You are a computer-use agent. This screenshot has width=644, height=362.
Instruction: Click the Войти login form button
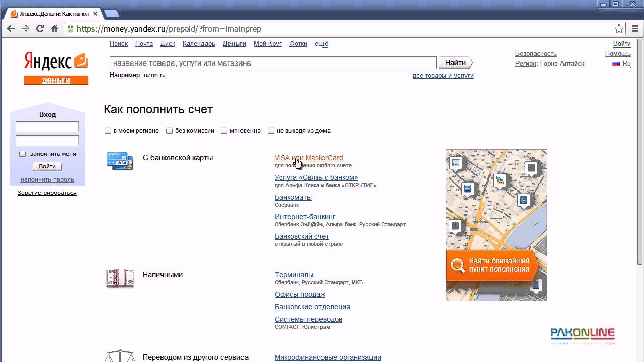click(47, 166)
